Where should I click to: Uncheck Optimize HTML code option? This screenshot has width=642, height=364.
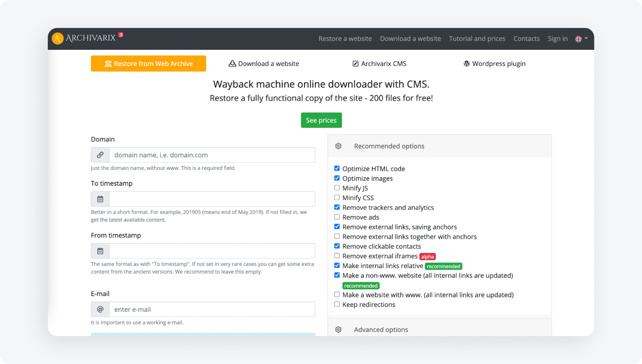(337, 169)
